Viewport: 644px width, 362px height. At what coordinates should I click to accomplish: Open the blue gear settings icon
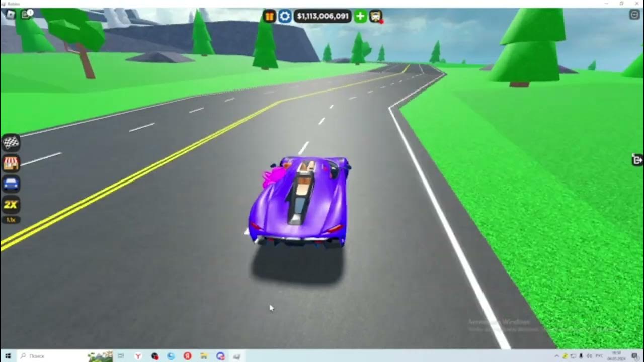coord(285,16)
